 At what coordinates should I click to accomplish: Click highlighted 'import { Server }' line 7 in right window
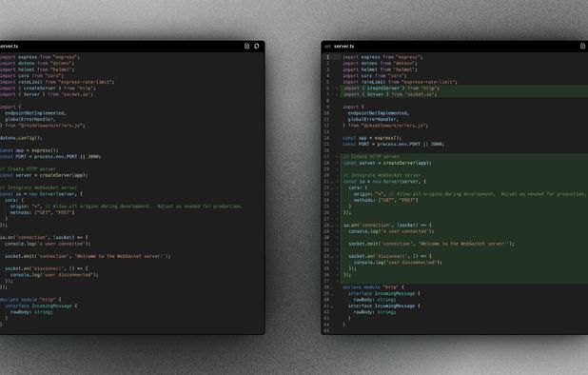pyautogui.click(x=390, y=94)
